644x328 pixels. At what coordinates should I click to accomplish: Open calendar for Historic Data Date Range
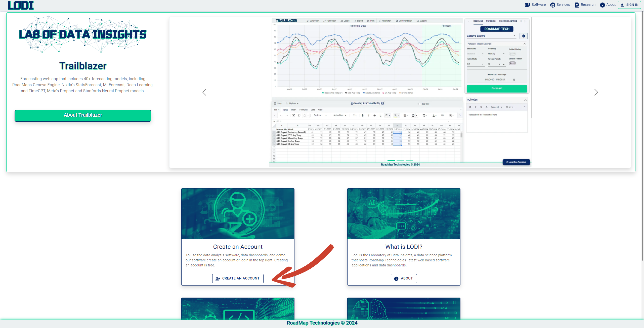514,80
